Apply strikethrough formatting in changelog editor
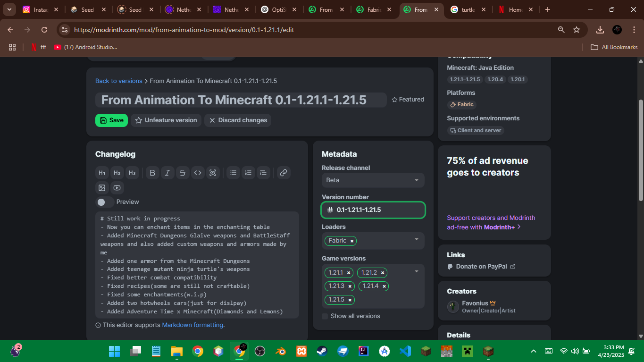The height and width of the screenshot is (362, 644). (x=183, y=173)
